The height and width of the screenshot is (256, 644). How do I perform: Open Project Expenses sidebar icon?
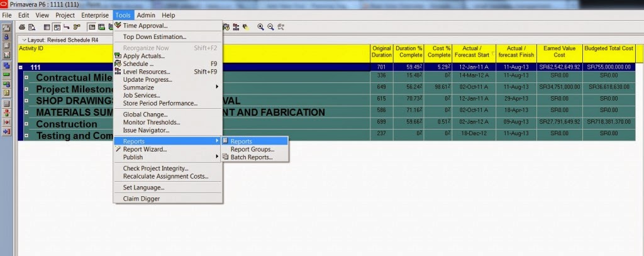point(6,104)
